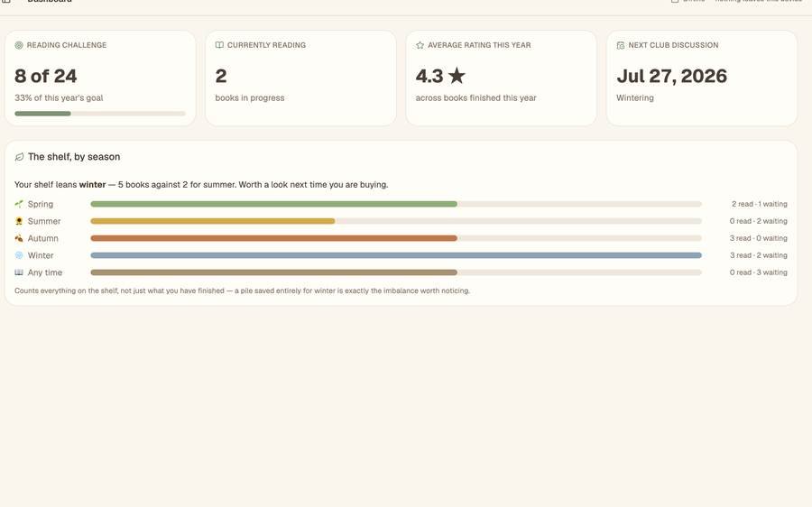The image size is (812, 507).
Task: Click the green Spring shelf bar
Action: pos(274,204)
